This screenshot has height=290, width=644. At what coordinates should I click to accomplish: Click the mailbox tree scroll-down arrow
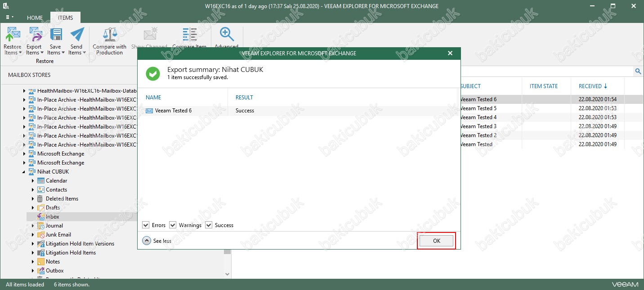(227, 274)
